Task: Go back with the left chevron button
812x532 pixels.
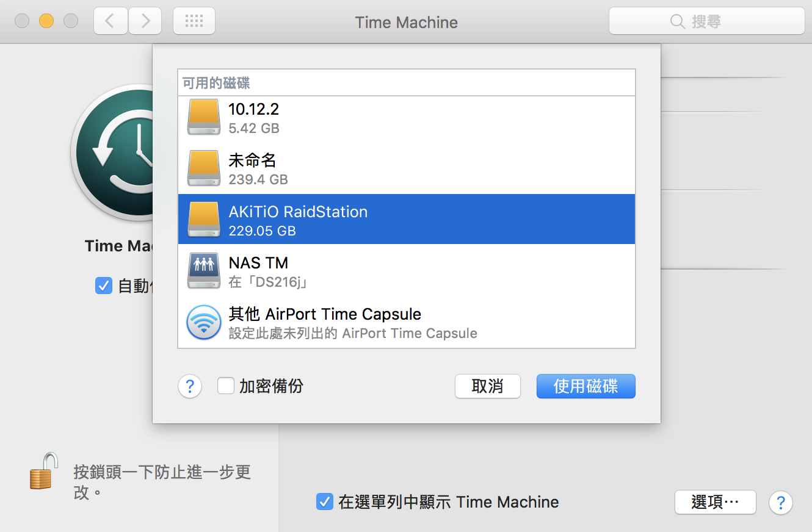Action: point(111,21)
